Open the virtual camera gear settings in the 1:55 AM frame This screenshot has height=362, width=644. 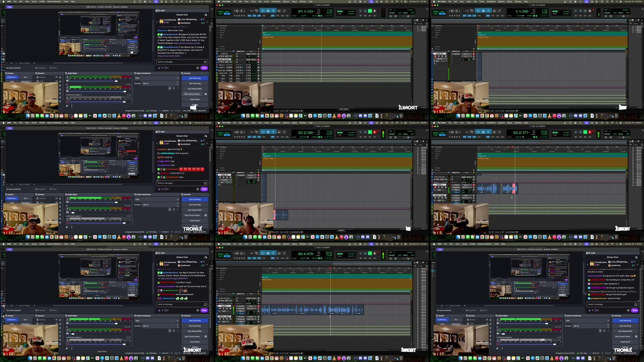pyautogui.click(x=205, y=94)
